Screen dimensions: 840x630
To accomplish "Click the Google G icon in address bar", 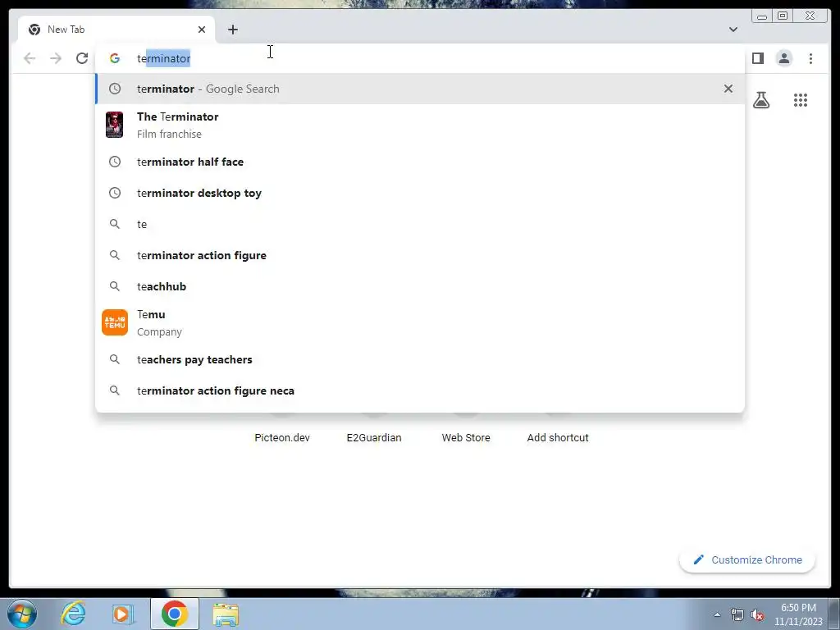I will (x=115, y=58).
